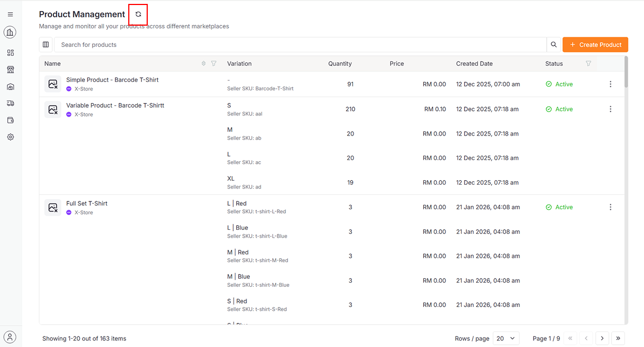Go to the next page of products
644x347 pixels.
tap(602, 338)
